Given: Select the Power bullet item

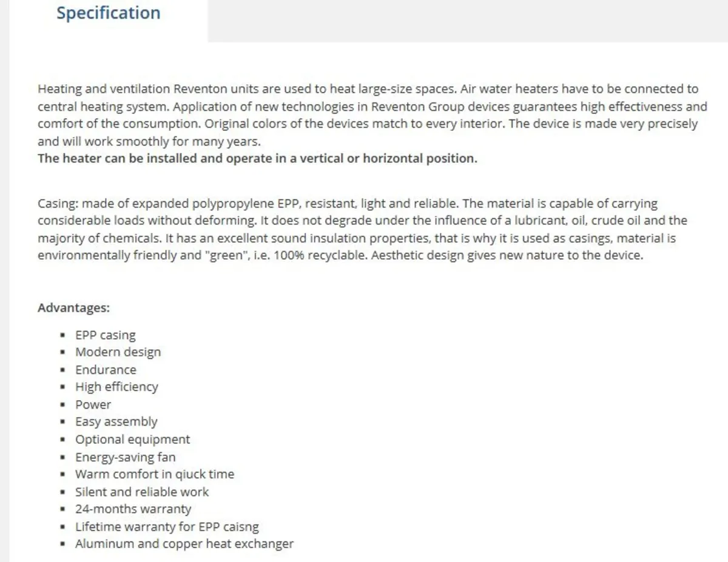Looking at the screenshot, I should [93, 404].
